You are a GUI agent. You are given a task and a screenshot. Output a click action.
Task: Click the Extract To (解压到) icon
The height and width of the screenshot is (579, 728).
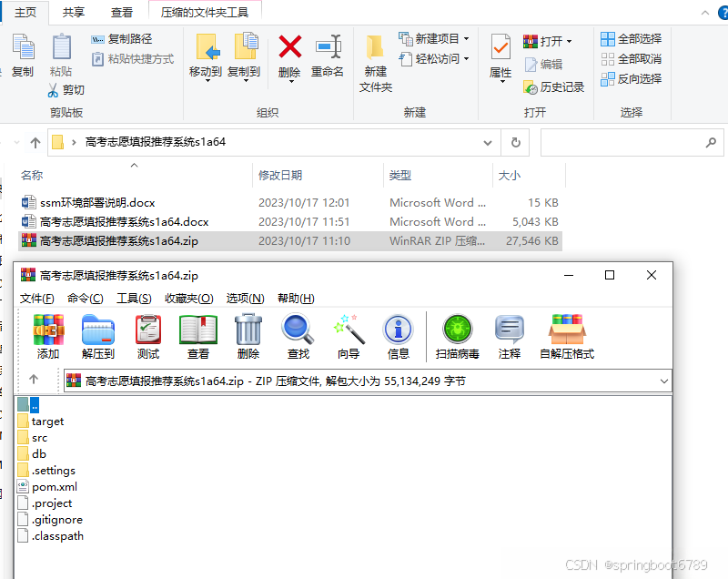(98, 337)
